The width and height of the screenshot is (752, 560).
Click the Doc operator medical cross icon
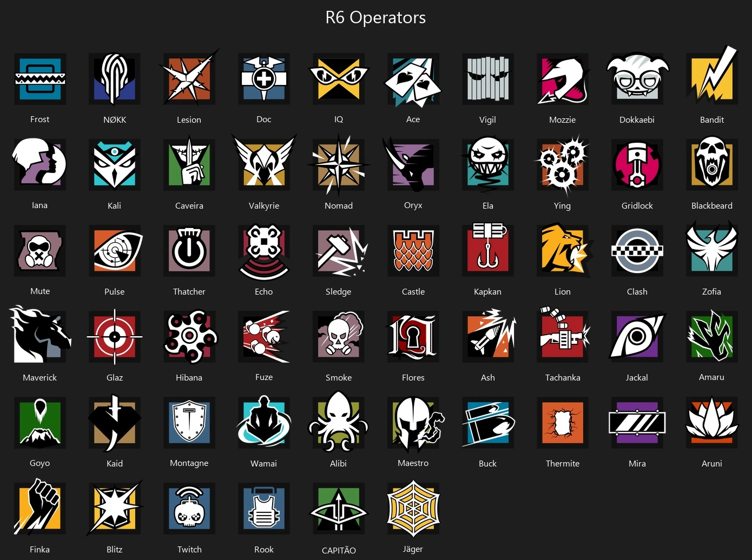pyautogui.click(x=264, y=79)
